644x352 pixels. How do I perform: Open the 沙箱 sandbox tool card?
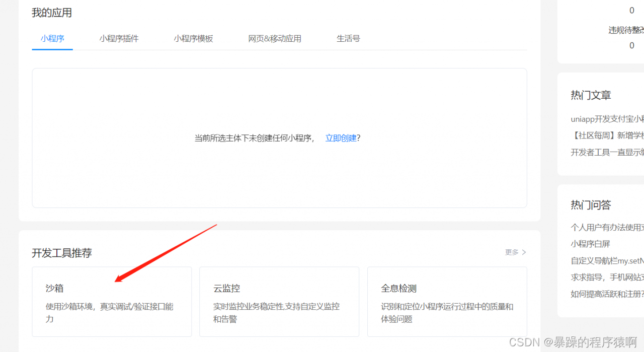point(112,302)
